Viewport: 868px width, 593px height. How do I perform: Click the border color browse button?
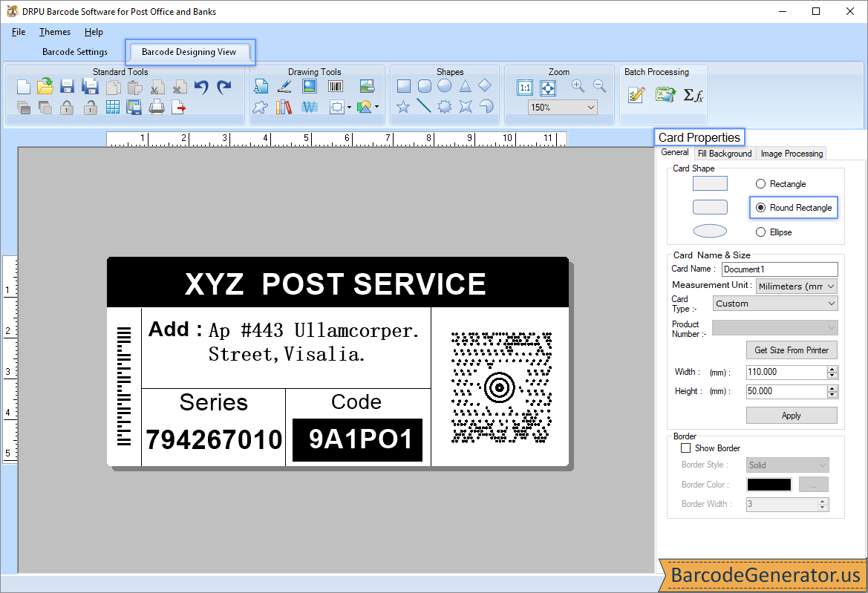(x=814, y=485)
